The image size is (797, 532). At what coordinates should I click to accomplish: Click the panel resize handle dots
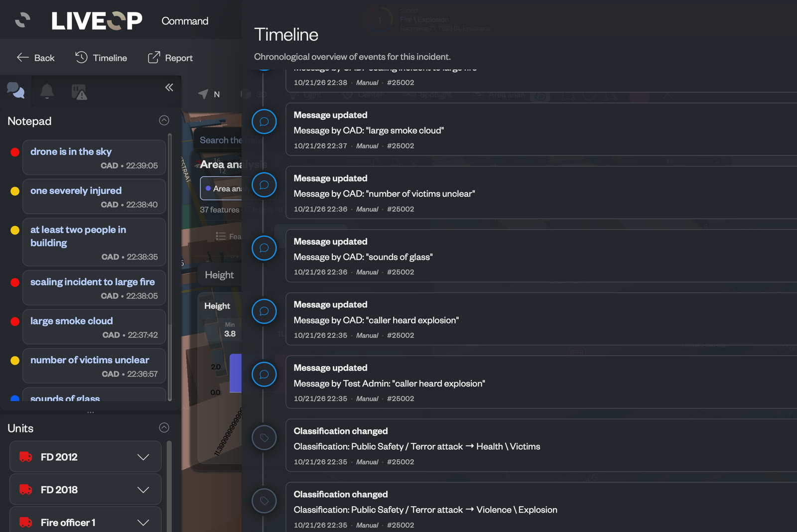[x=90, y=412]
